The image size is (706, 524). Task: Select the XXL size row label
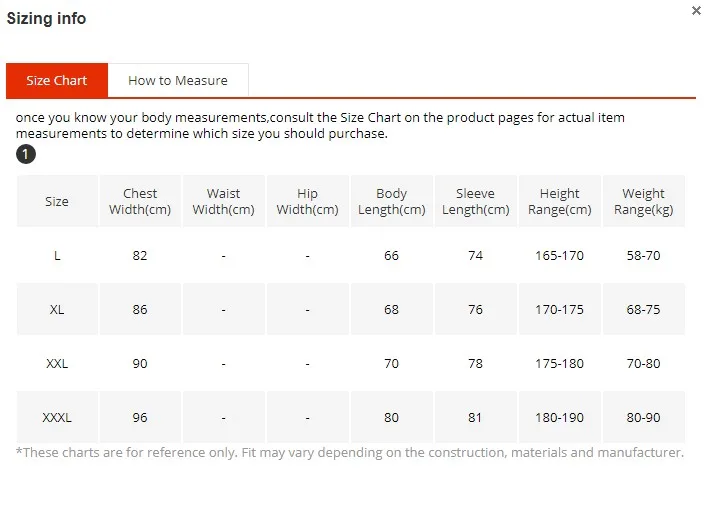[57, 364]
